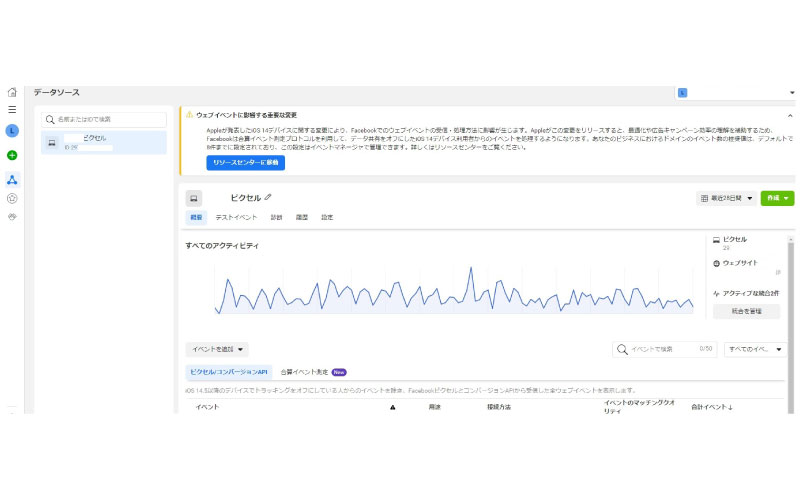The height and width of the screenshot is (500, 800).
Task: Click the 0/50 counter in event search
Action: [706, 349]
